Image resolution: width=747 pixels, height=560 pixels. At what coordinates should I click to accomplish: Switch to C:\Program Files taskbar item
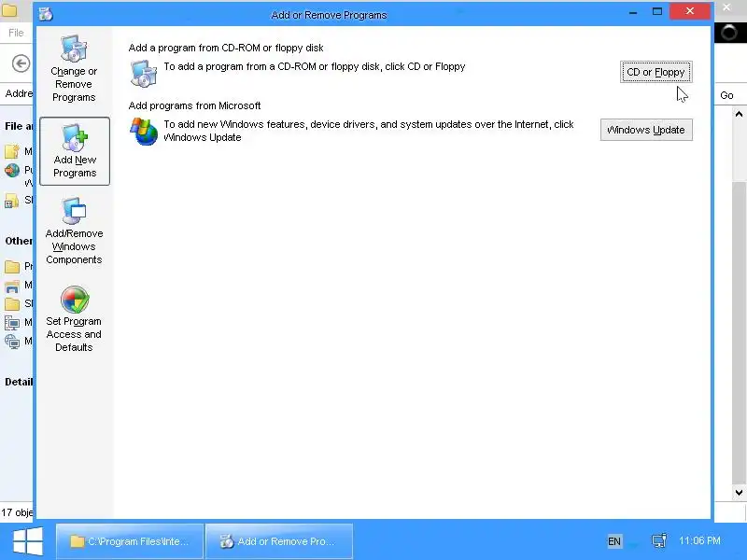(x=130, y=541)
